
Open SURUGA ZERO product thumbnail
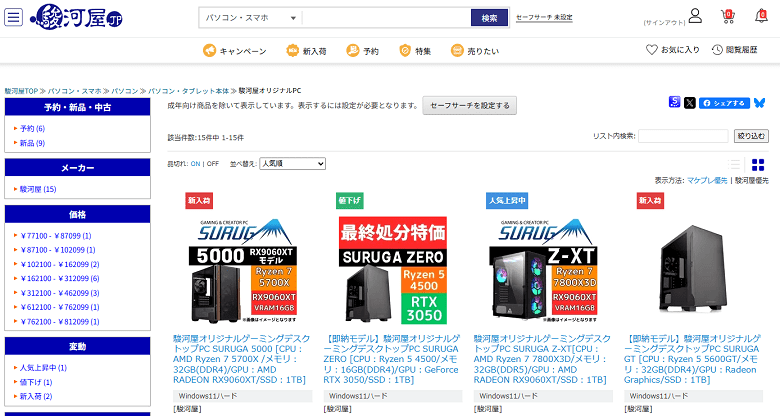(x=392, y=270)
